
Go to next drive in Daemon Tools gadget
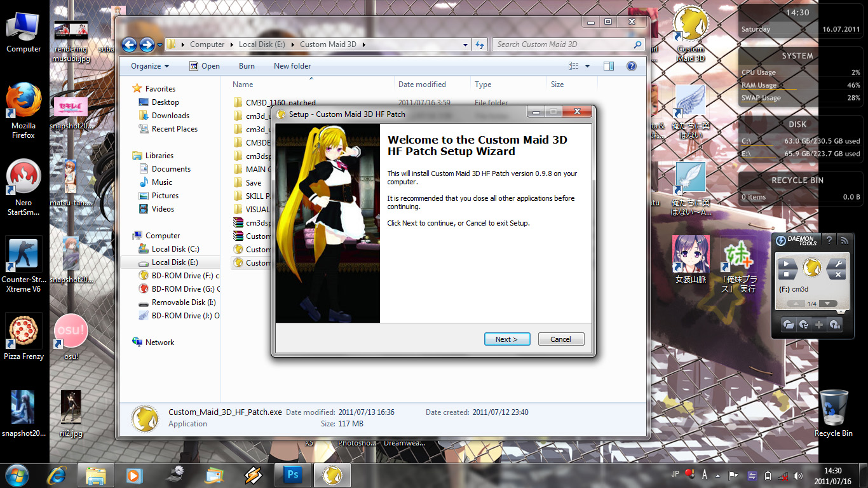click(827, 304)
